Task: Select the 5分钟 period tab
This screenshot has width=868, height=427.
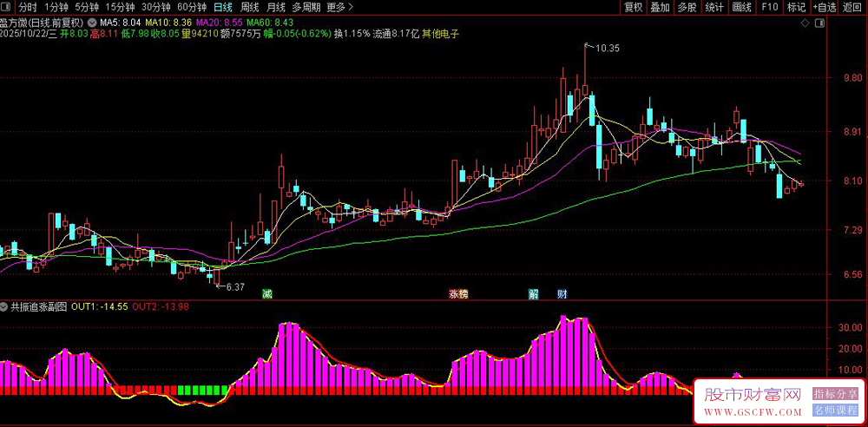Action: pyautogui.click(x=86, y=7)
